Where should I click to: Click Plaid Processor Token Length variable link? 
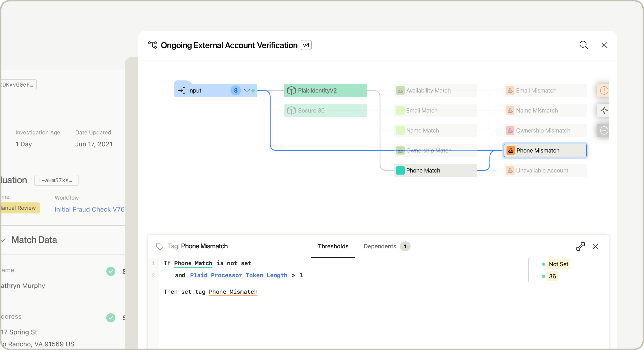point(238,275)
